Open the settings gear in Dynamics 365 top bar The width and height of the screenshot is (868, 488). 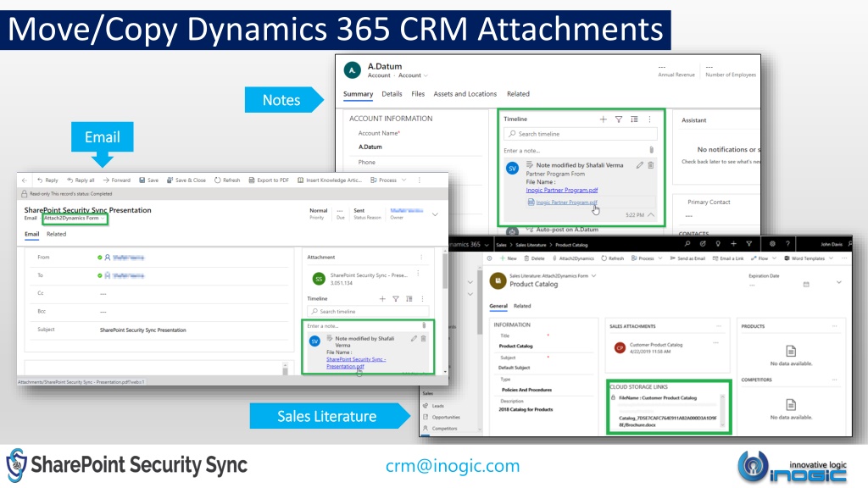click(772, 244)
